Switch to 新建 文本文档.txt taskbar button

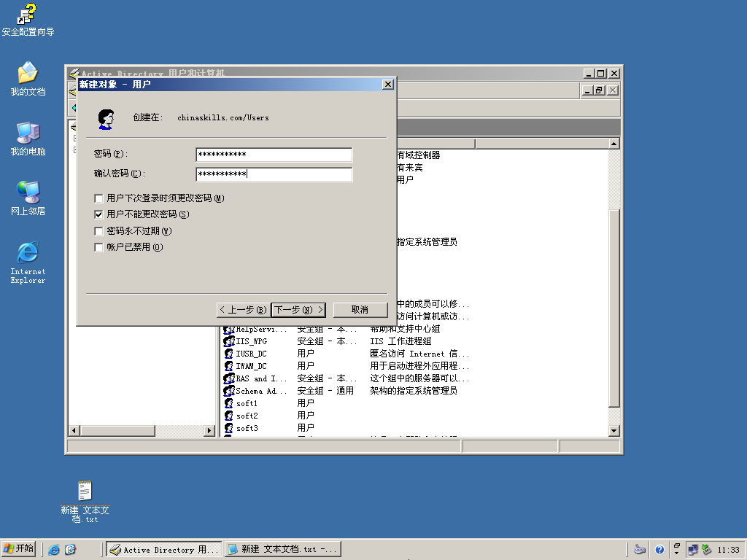(x=283, y=550)
